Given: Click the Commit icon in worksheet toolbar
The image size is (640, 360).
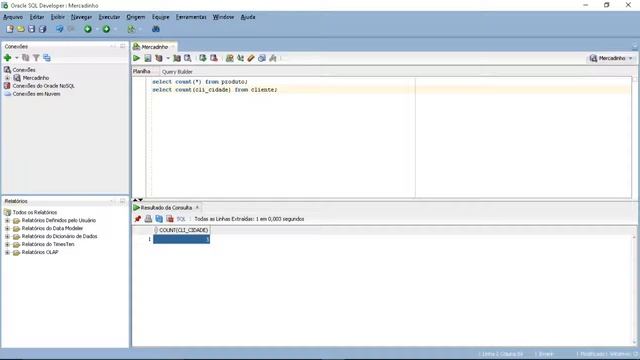Looking at the screenshot, I should pyautogui.click(x=202, y=58).
